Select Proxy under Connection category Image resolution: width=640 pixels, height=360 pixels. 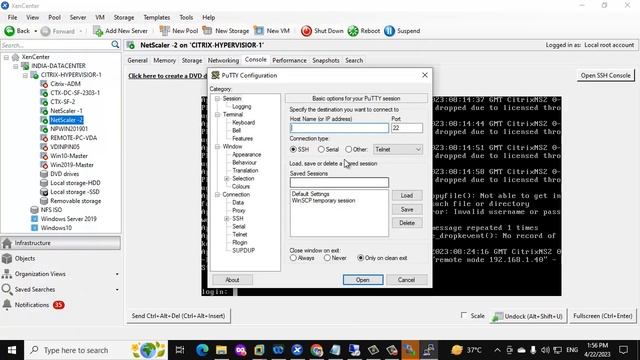(239, 211)
